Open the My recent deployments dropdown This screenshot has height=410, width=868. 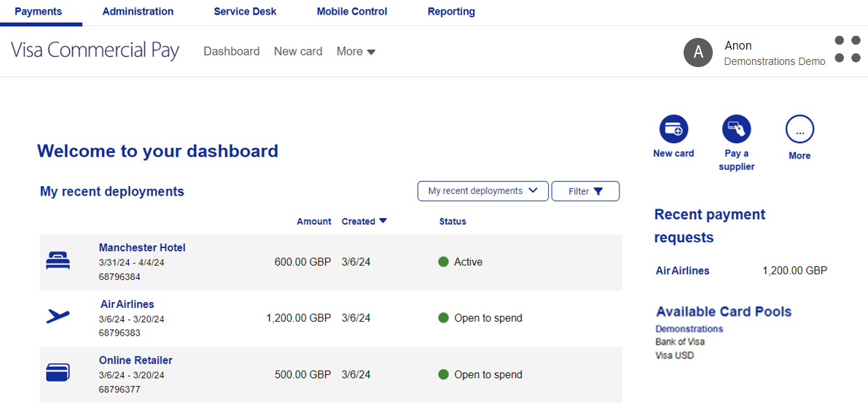(482, 191)
